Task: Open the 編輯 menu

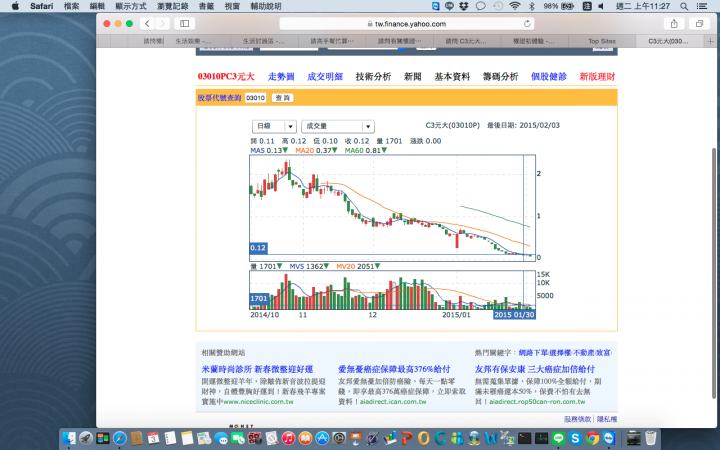Action: pos(97,6)
